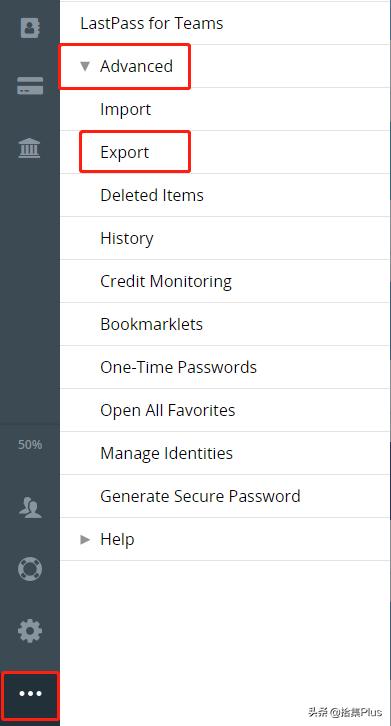Choose Export from Advanced menu

pyautogui.click(x=225, y=152)
